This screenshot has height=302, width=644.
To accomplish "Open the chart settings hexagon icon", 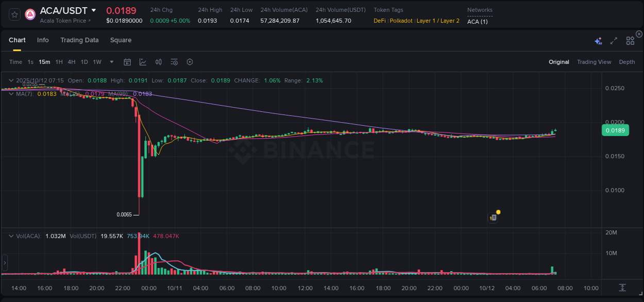I will click(189, 61).
